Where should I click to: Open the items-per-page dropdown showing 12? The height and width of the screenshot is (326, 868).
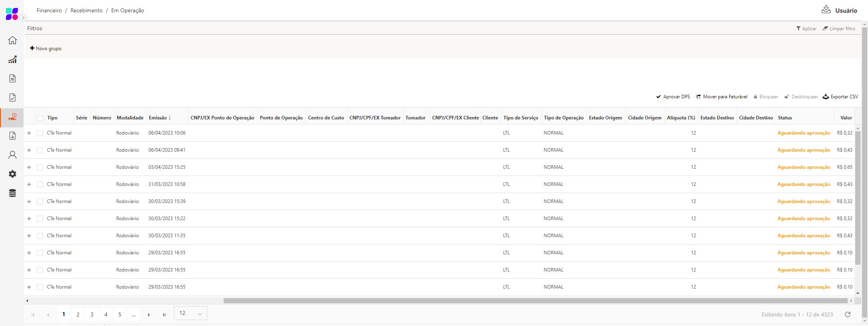(191, 313)
